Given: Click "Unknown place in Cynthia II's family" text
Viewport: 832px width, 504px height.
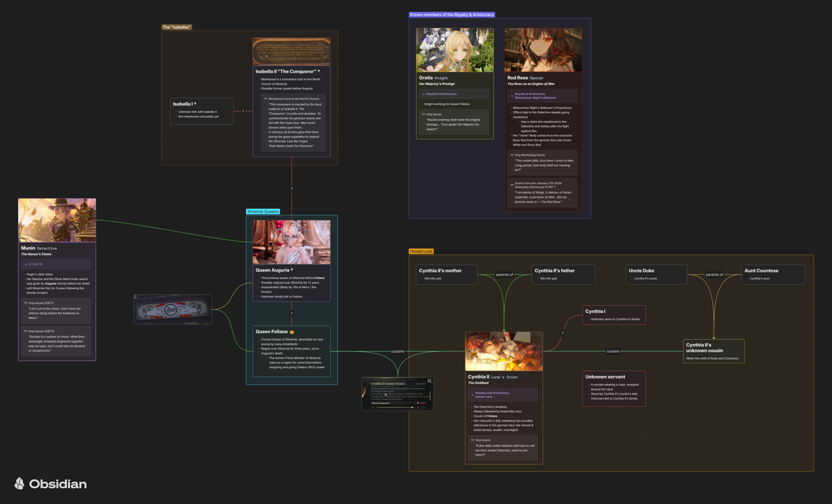Looking at the screenshot, I should point(615,319).
